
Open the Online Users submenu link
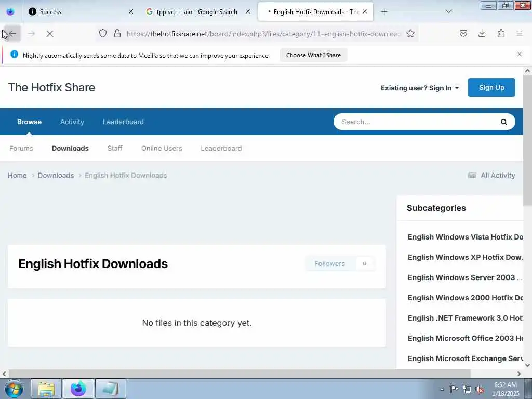pyautogui.click(x=162, y=148)
